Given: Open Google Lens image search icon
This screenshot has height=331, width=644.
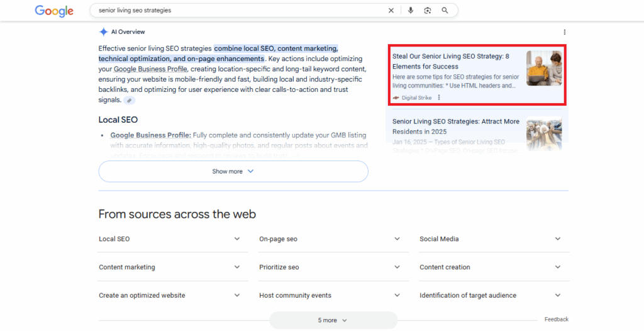Looking at the screenshot, I should pyautogui.click(x=428, y=11).
